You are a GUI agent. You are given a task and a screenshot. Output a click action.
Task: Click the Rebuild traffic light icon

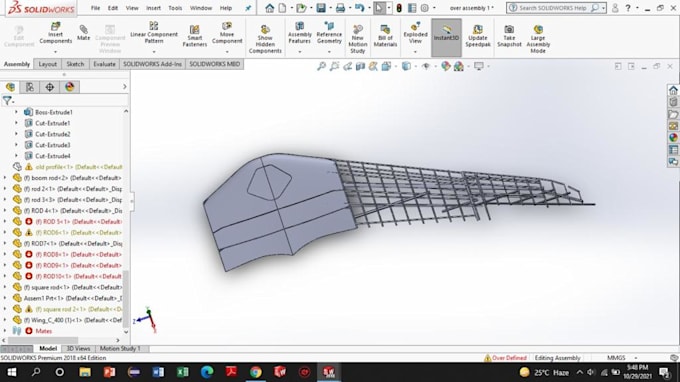399,8
